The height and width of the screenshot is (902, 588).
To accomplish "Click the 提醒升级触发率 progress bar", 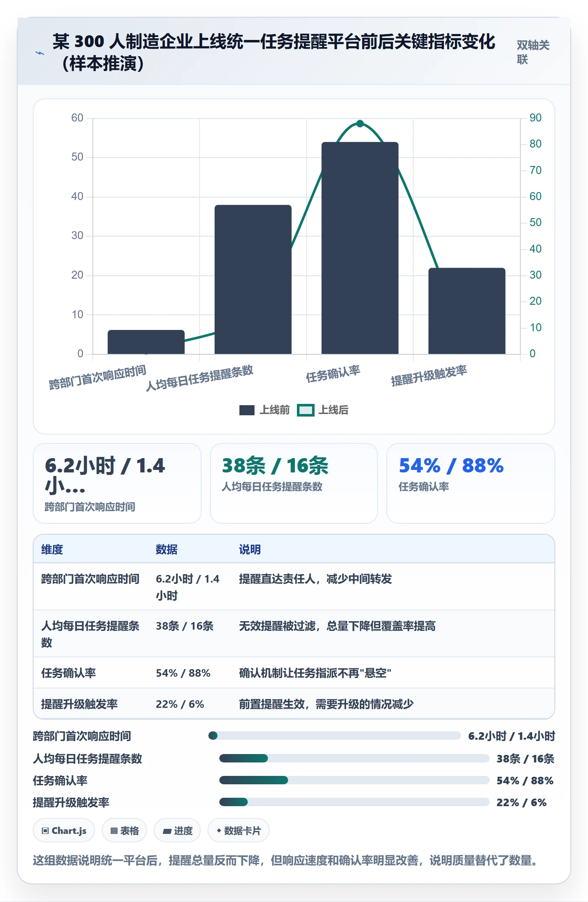I will (x=354, y=802).
